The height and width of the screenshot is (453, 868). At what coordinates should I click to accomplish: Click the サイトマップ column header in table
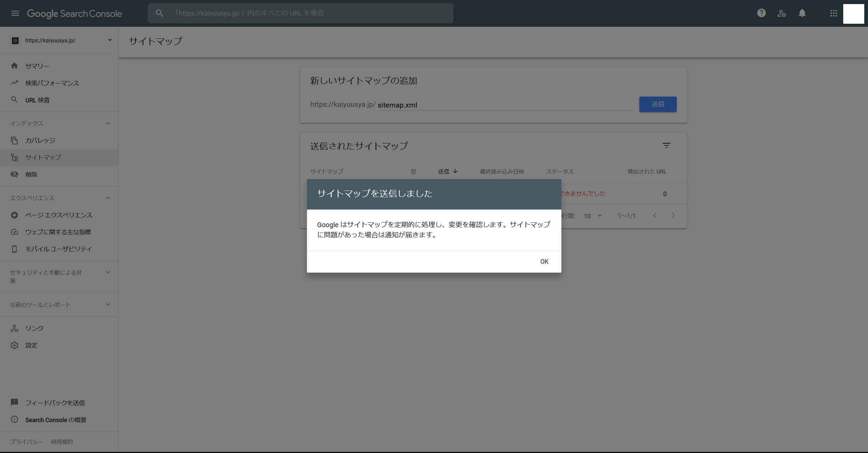[327, 172]
